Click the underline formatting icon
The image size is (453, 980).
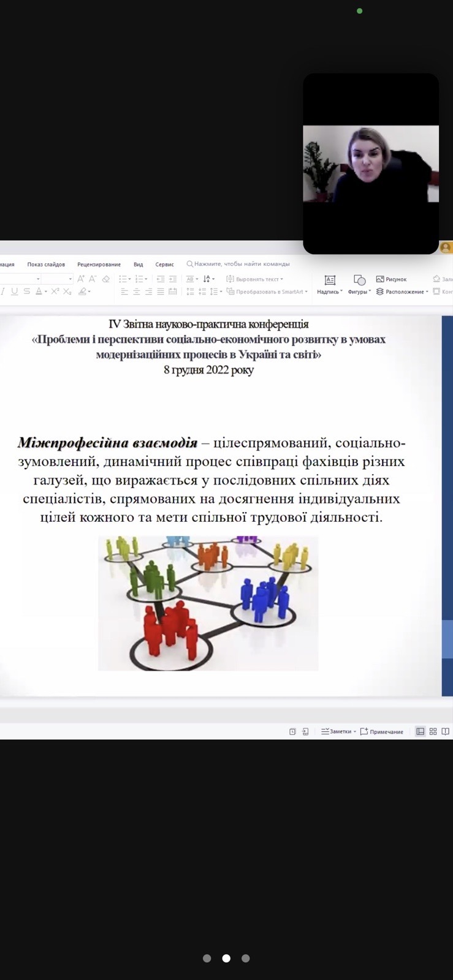coord(14,292)
